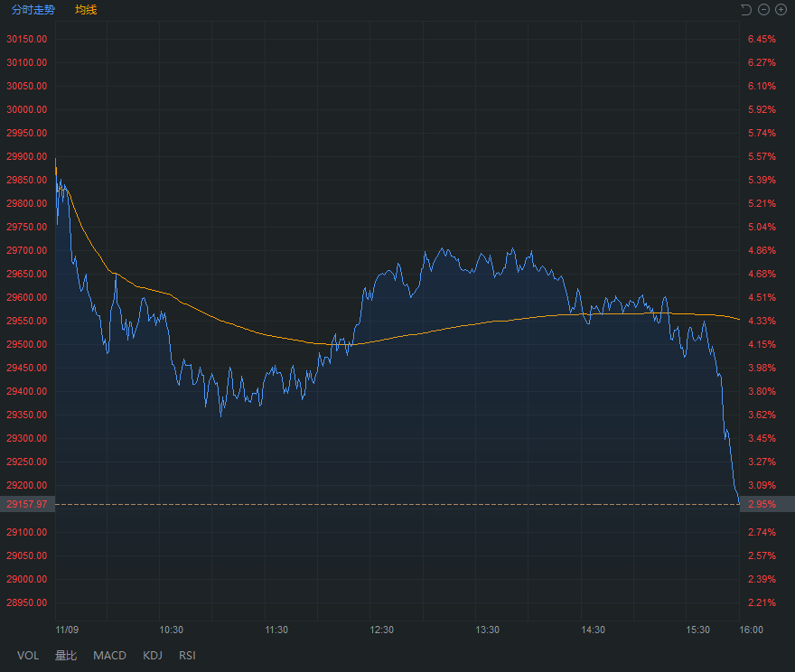Switch to the 量比 indicator tab

pyautogui.click(x=66, y=655)
